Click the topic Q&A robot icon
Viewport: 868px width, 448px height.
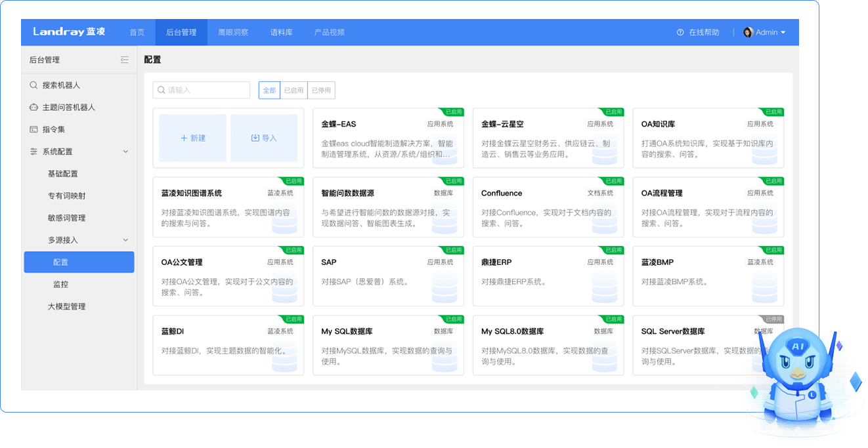(33, 108)
